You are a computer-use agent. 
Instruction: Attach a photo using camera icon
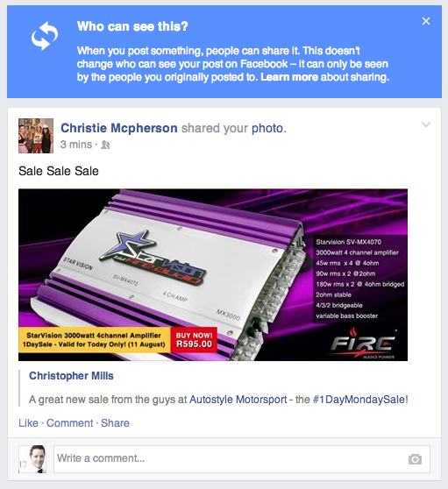coord(415,459)
